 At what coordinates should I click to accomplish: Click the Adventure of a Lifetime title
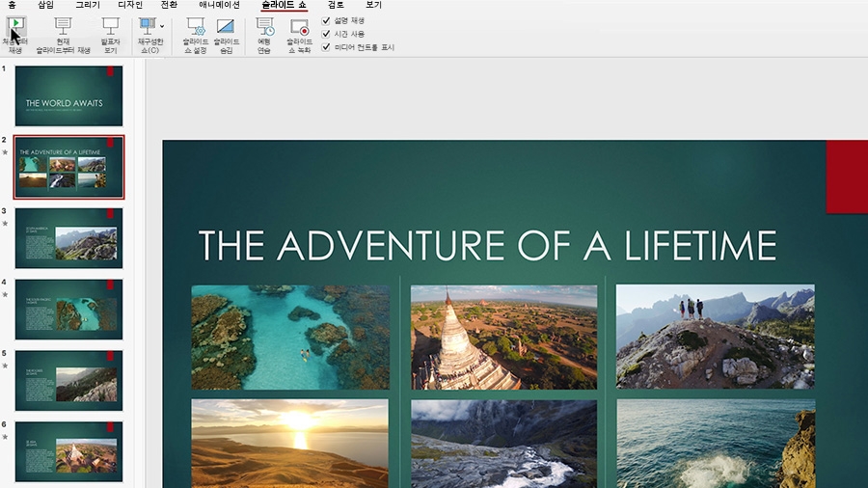[x=487, y=246]
